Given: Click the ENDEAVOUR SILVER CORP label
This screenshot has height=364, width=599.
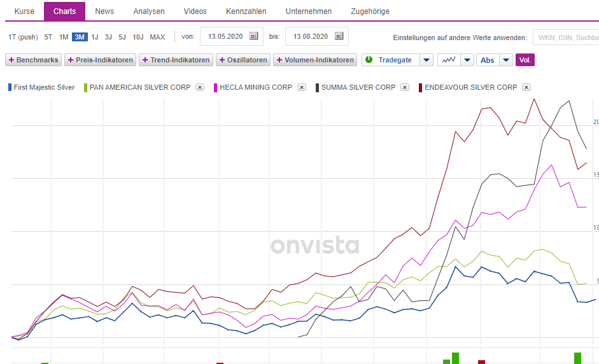Looking at the screenshot, I should 471,87.
